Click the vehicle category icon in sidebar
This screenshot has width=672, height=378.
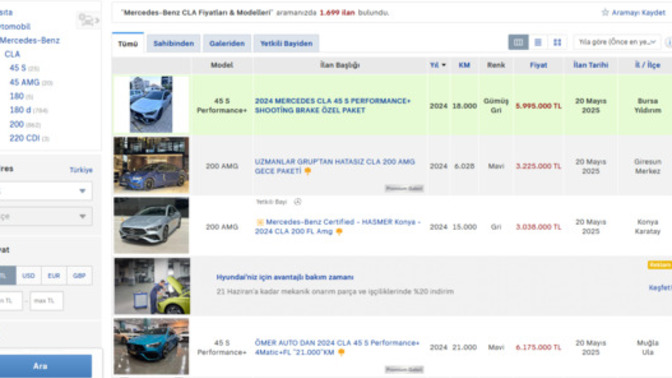88,20
